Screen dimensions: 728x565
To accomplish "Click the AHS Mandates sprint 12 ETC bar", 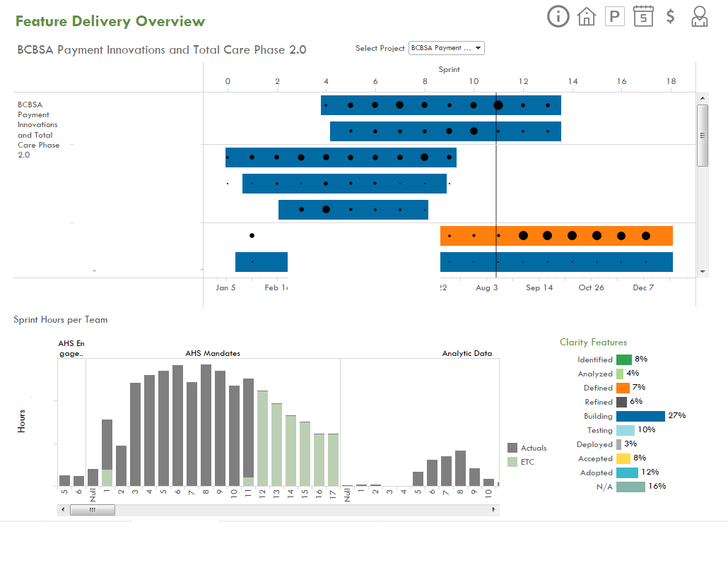I will pos(262,439).
